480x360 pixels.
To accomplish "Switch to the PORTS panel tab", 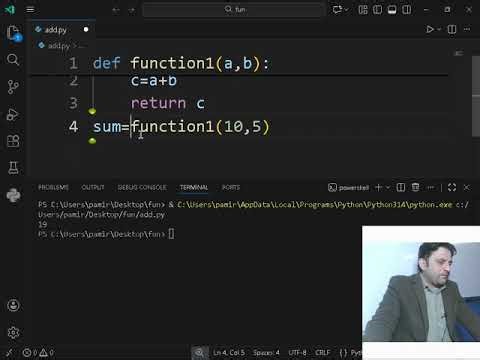I will click(231, 187).
